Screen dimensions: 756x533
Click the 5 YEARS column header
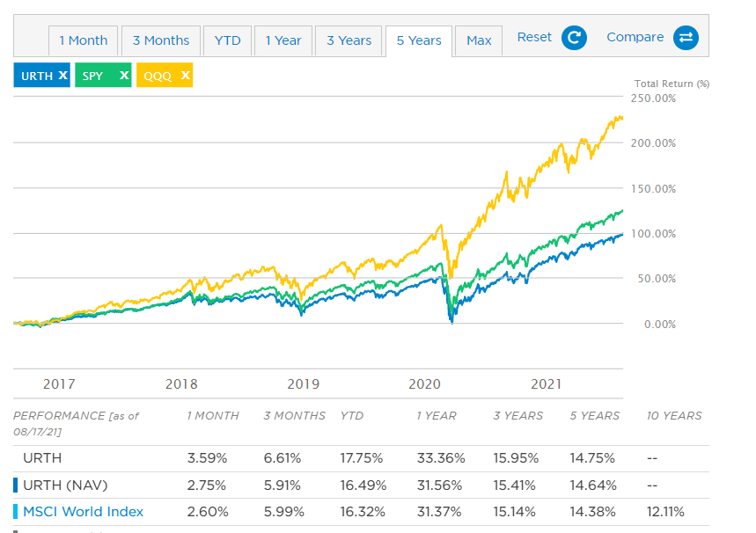click(594, 415)
